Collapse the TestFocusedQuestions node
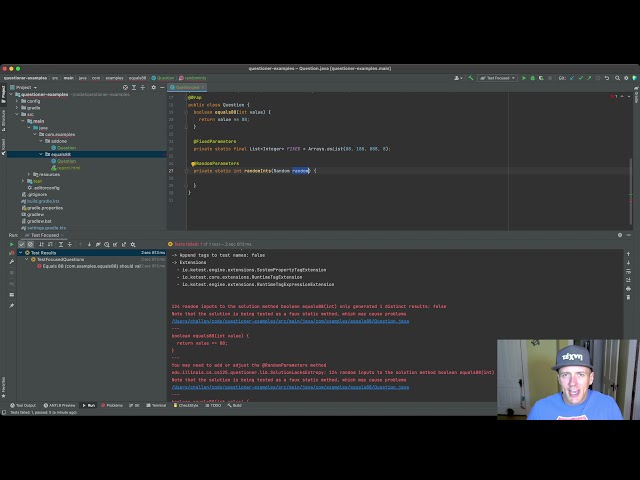Screen dimensions: 640x480 (x=27, y=259)
